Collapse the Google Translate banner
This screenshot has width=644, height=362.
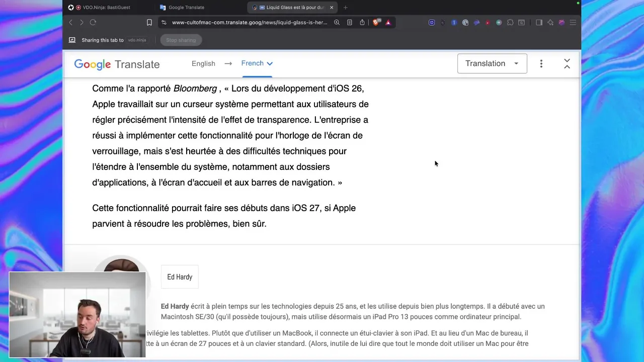click(567, 64)
